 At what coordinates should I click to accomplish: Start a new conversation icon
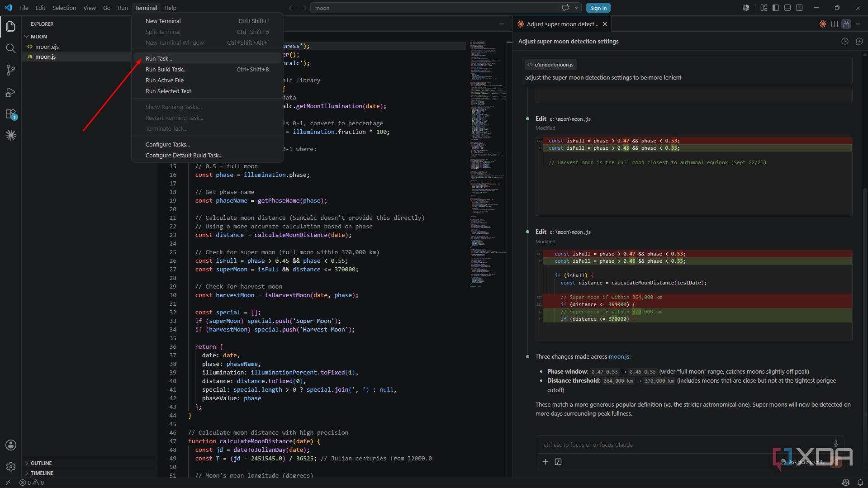point(859,41)
